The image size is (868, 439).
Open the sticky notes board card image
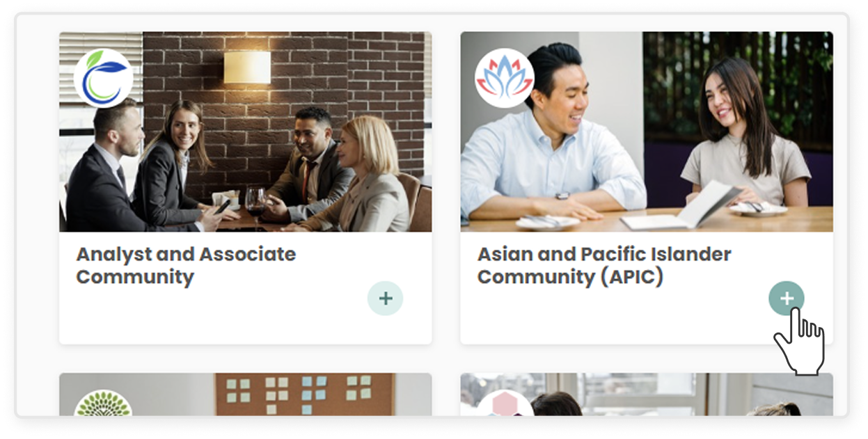(x=245, y=394)
